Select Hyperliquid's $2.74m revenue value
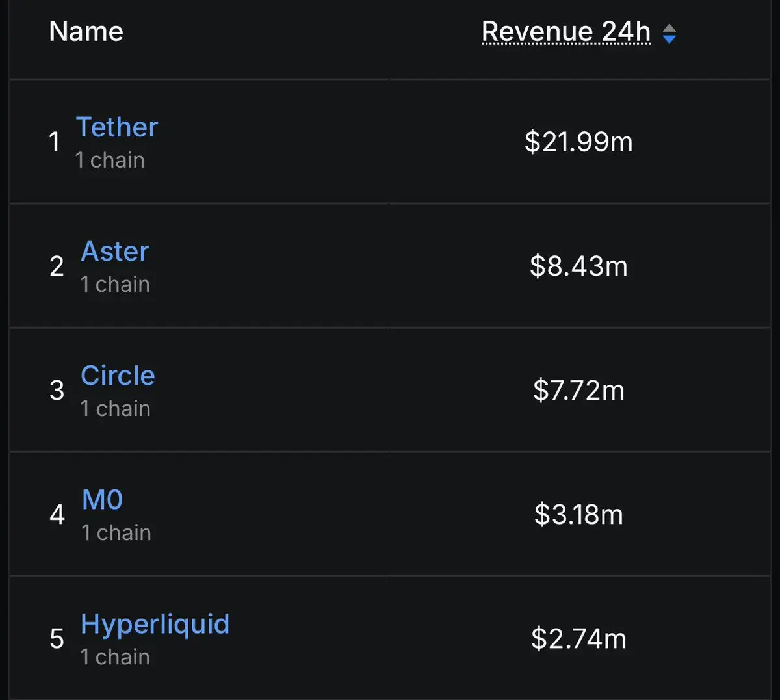The image size is (780, 700). pos(578,638)
